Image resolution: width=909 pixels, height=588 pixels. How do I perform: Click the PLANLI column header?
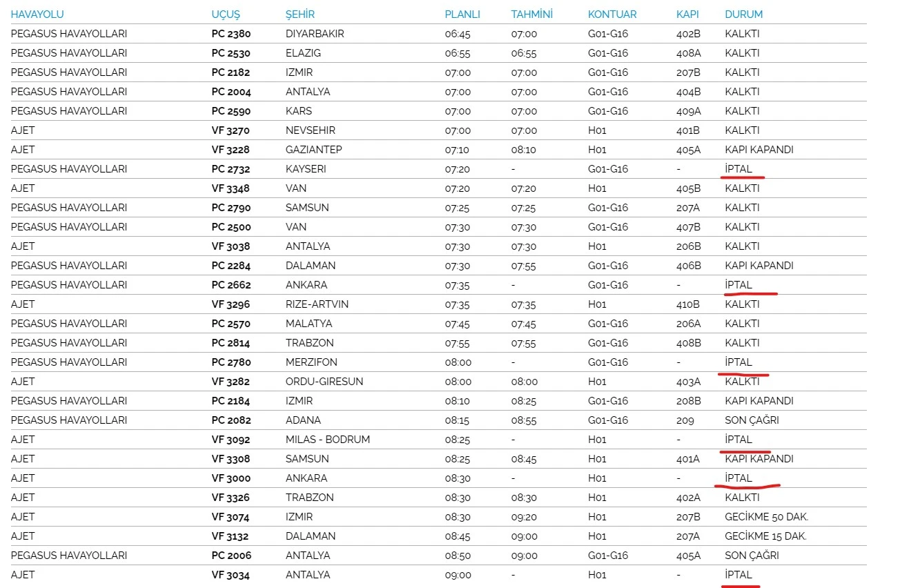(x=462, y=14)
